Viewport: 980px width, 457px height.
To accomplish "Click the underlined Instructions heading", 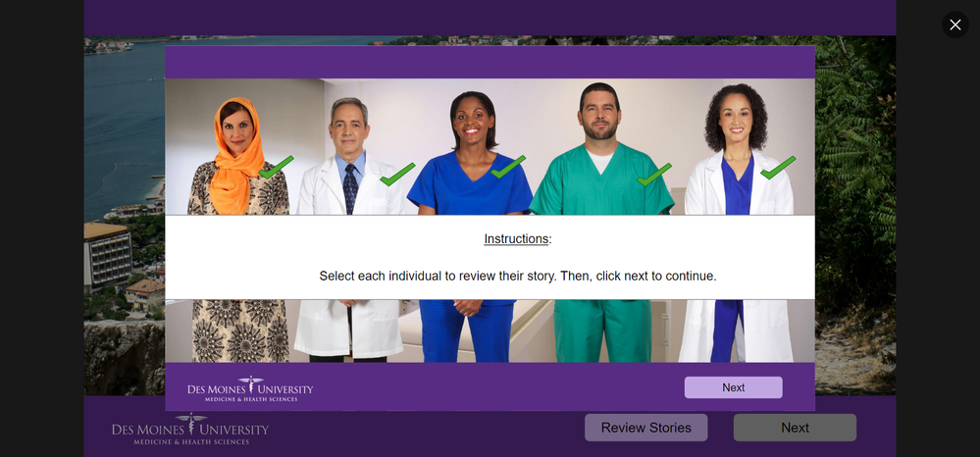I will (x=518, y=239).
